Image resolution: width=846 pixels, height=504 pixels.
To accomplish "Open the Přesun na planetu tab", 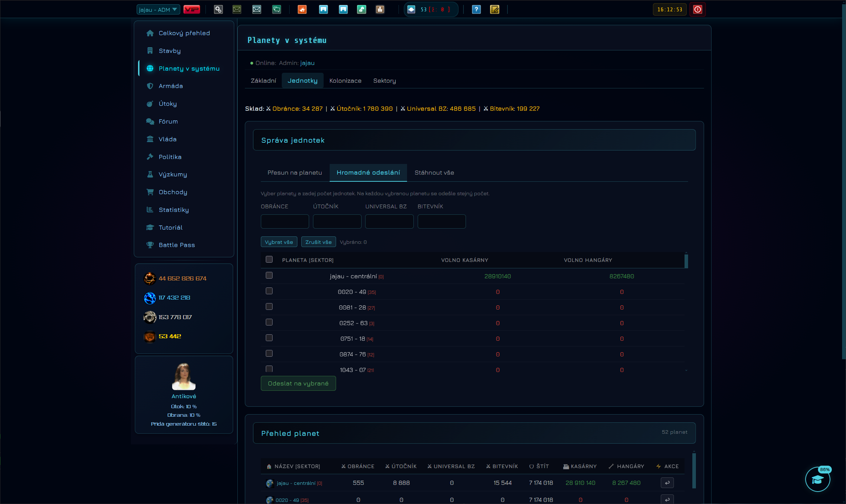I will pos(295,172).
